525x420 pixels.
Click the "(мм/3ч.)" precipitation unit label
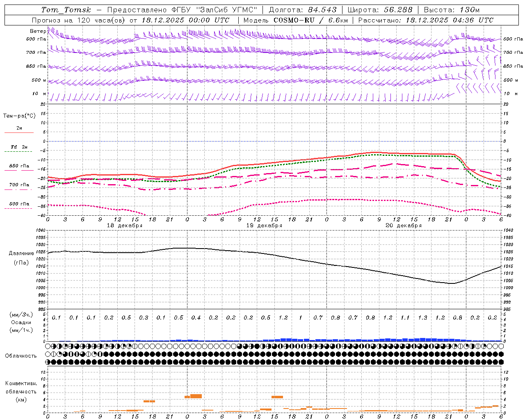21,315
